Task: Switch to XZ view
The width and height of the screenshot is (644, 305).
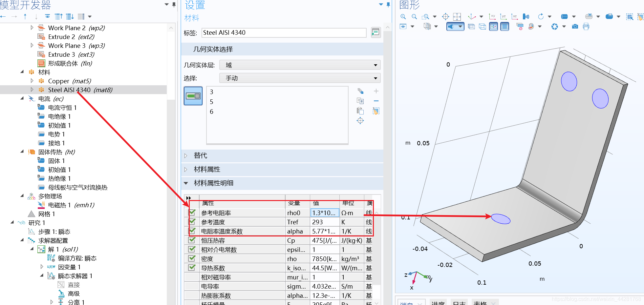Action: 514,16
